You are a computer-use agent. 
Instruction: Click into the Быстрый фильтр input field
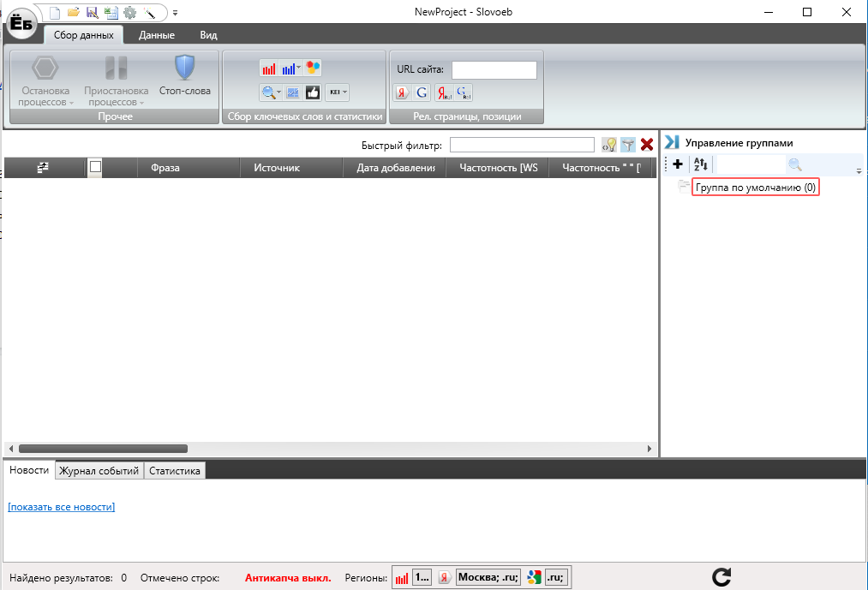tap(521, 145)
